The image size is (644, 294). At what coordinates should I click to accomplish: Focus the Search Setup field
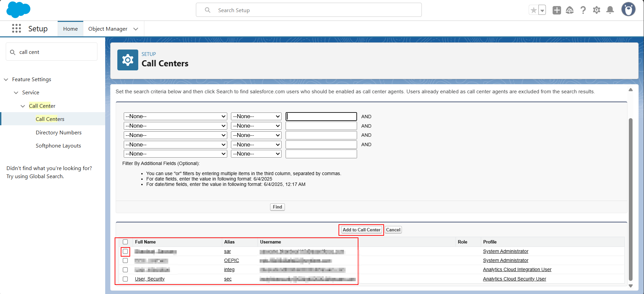309,10
